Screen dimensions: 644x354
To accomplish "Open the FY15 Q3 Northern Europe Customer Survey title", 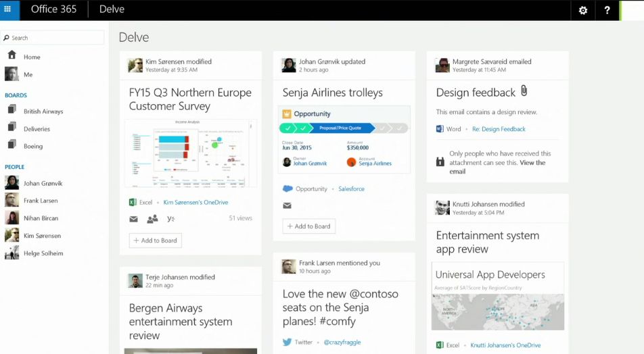I will (190, 99).
